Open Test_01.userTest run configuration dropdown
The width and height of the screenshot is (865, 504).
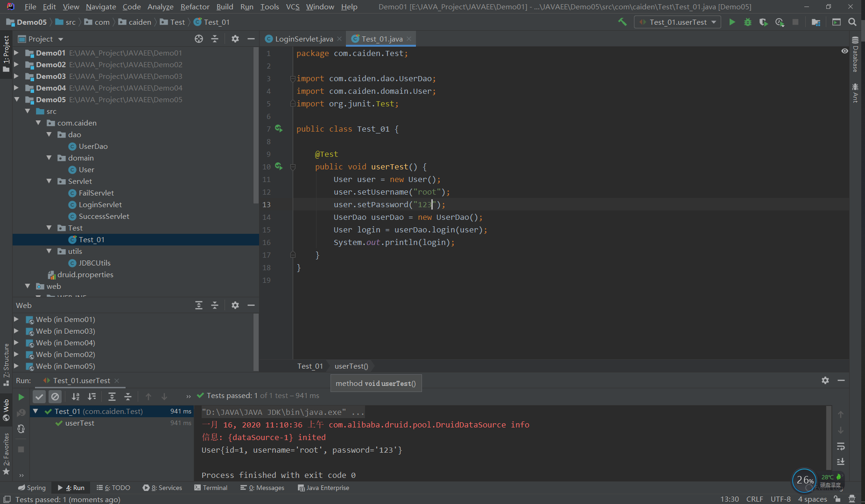678,22
